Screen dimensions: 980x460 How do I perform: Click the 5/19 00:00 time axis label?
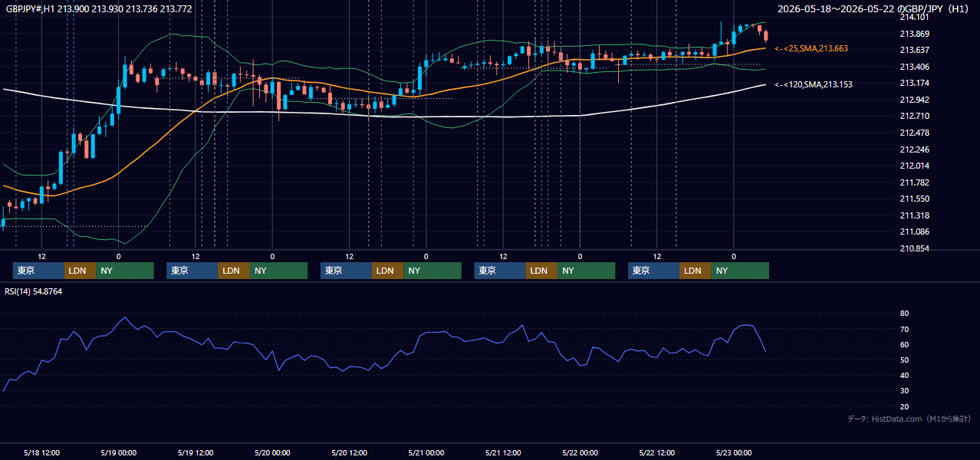coord(118,452)
